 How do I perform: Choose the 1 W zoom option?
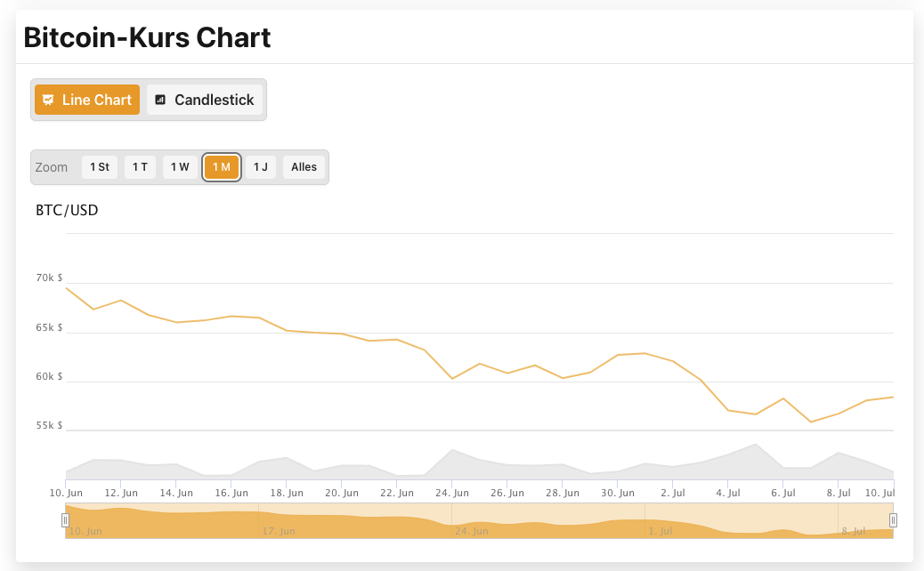coord(180,167)
